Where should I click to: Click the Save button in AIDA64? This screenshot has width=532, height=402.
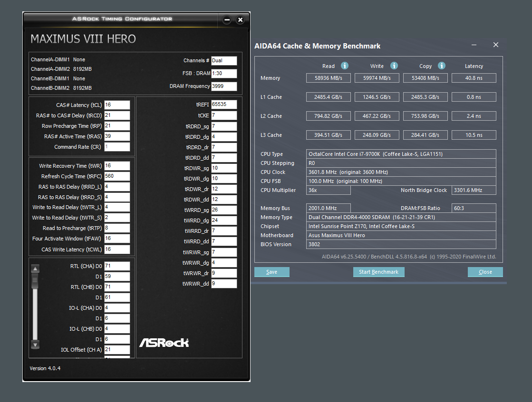tap(272, 272)
